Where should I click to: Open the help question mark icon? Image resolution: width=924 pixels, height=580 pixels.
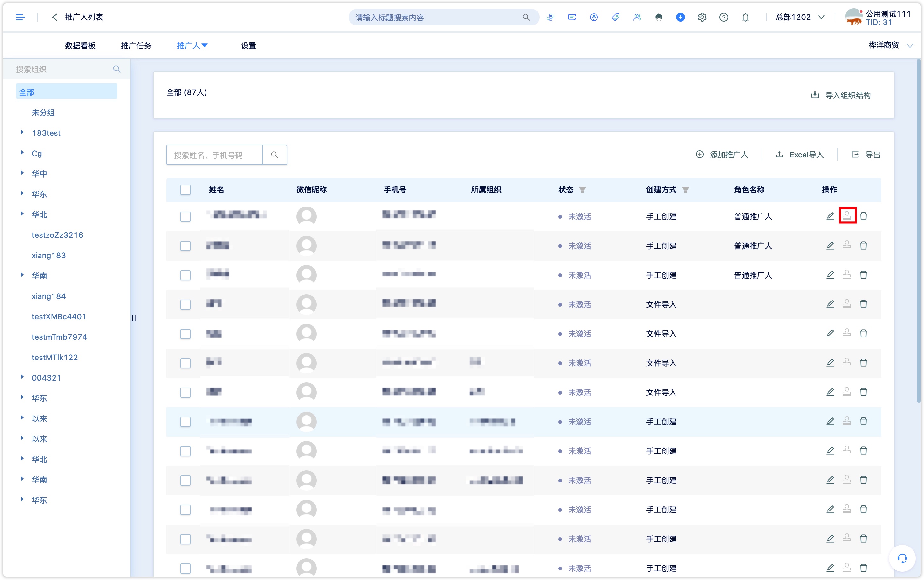(724, 17)
